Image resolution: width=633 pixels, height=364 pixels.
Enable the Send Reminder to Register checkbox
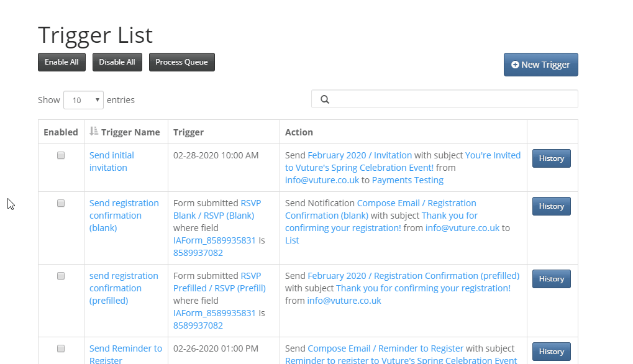tap(61, 348)
